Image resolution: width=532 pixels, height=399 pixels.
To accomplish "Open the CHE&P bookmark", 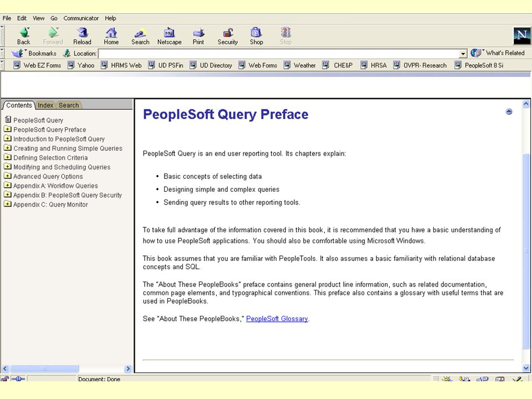I will pyautogui.click(x=337, y=65).
